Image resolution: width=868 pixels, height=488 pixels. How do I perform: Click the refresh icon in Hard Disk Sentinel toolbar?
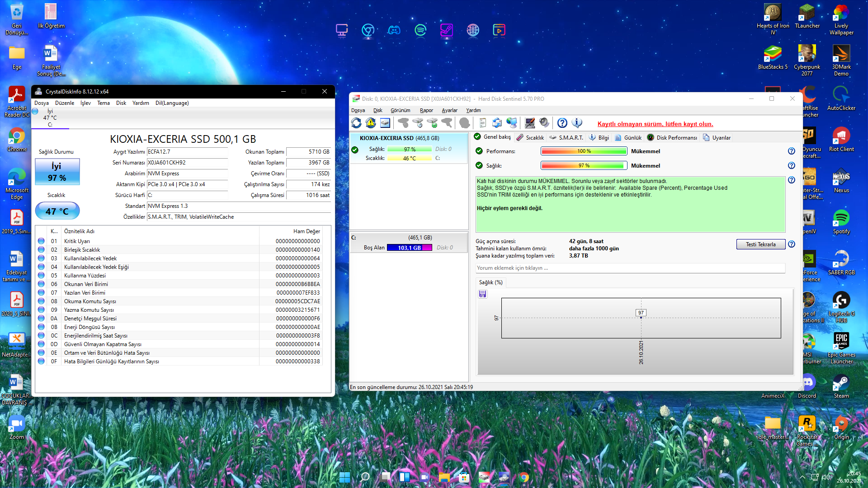[356, 123]
